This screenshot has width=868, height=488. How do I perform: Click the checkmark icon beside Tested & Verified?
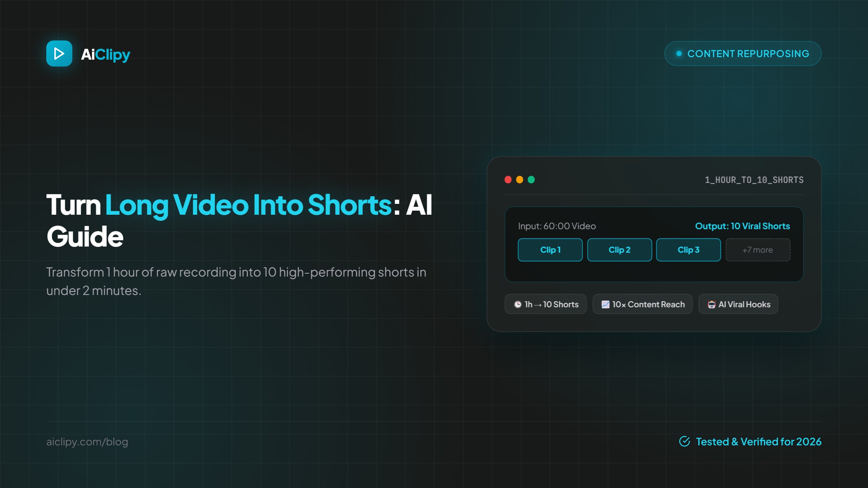point(685,441)
